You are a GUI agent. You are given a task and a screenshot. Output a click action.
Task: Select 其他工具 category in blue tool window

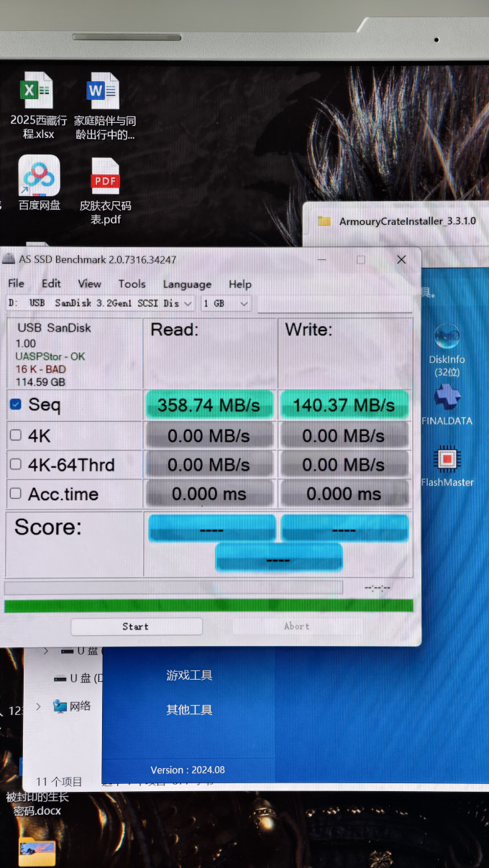tap(189, 710)
